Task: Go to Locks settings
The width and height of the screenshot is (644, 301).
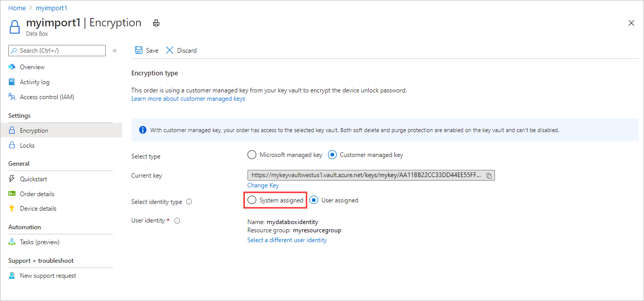Action: (x=27, y=146)
